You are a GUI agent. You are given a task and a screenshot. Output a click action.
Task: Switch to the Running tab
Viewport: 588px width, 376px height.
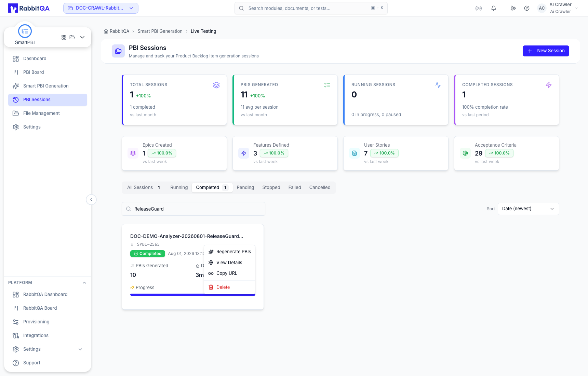(x=179, y=188)
